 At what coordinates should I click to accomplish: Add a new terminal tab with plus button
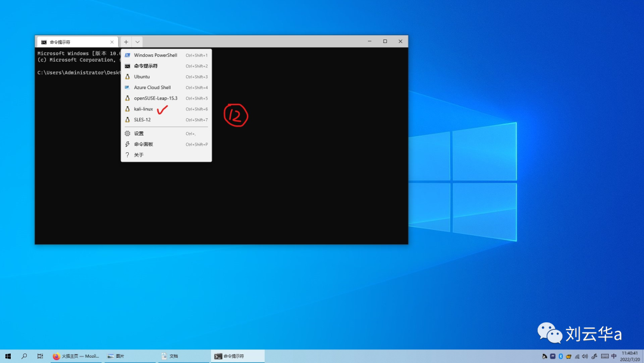pyautogui.click(x=126, y=42)
